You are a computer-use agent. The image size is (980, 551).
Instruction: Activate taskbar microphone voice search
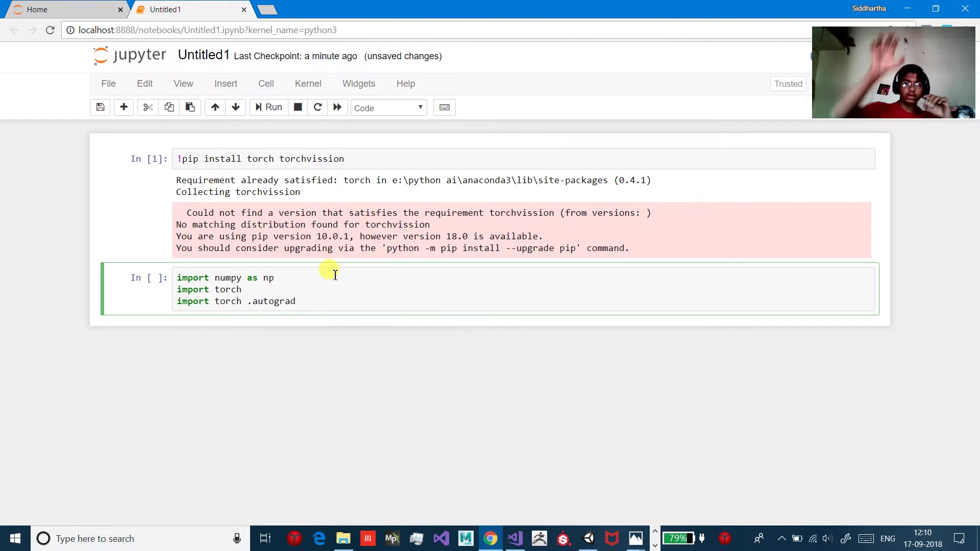coord(237,538)
